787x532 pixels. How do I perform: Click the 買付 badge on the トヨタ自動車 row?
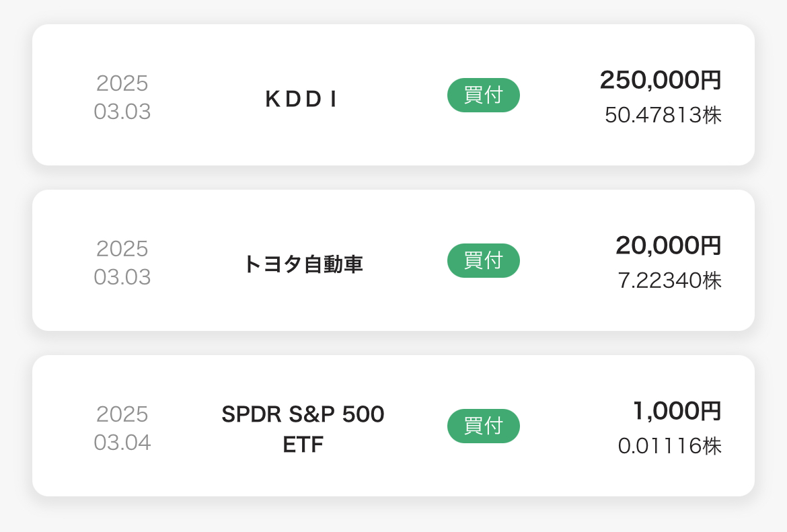[x=484, y=260]
